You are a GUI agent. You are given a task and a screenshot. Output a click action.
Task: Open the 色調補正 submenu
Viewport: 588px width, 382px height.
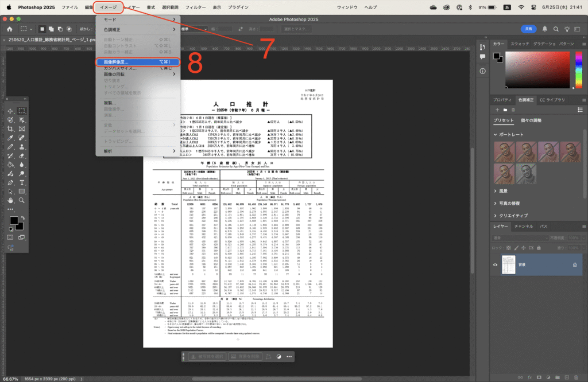[x=138, y=30]
